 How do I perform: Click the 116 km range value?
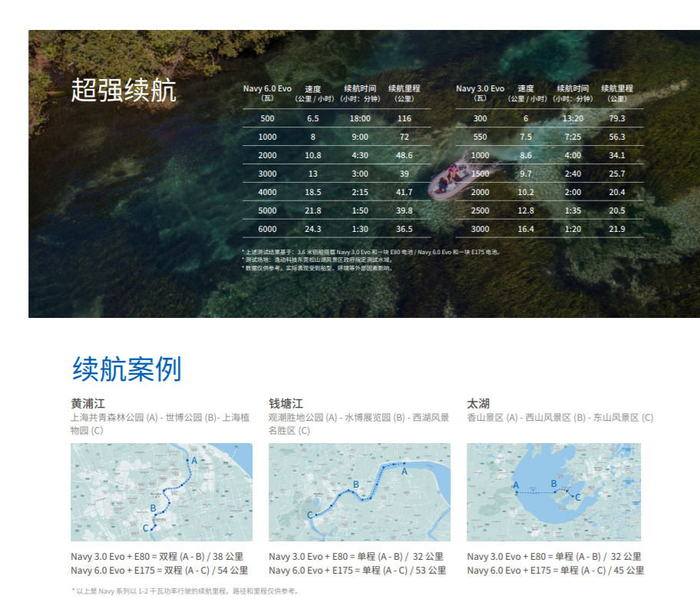[x=404, y=118]
